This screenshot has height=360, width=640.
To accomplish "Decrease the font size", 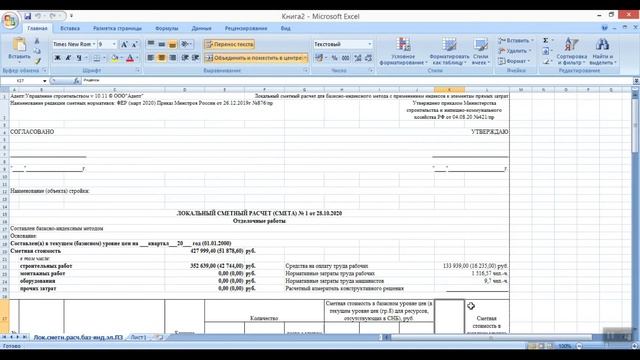I will click(135, 44).
